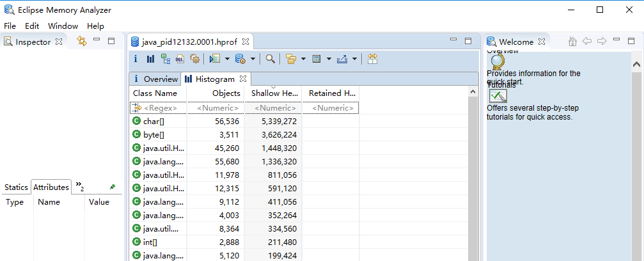This screenshot has width=644, height=261.
Task: Click the Welcome back arrow
Action: (587, 41)
